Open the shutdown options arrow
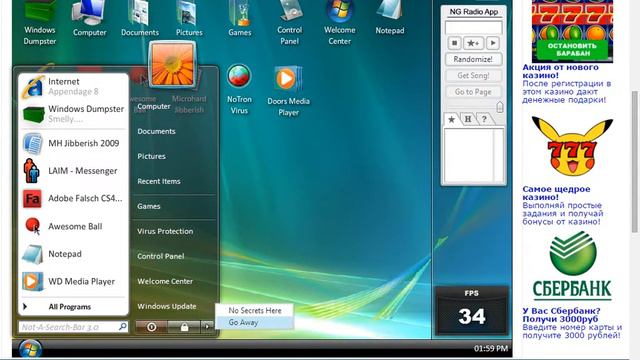This screenshot has width=640, height=360. (207, 327)
